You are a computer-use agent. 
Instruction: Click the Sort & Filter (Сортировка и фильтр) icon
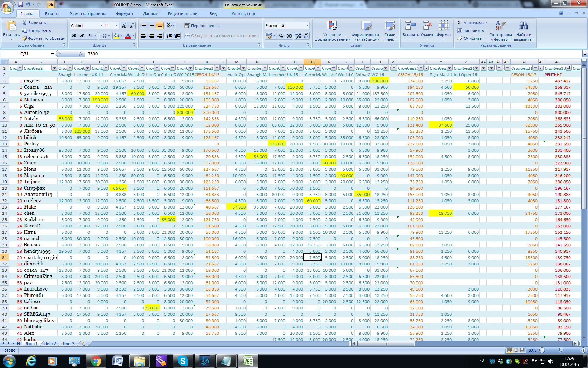500,26
